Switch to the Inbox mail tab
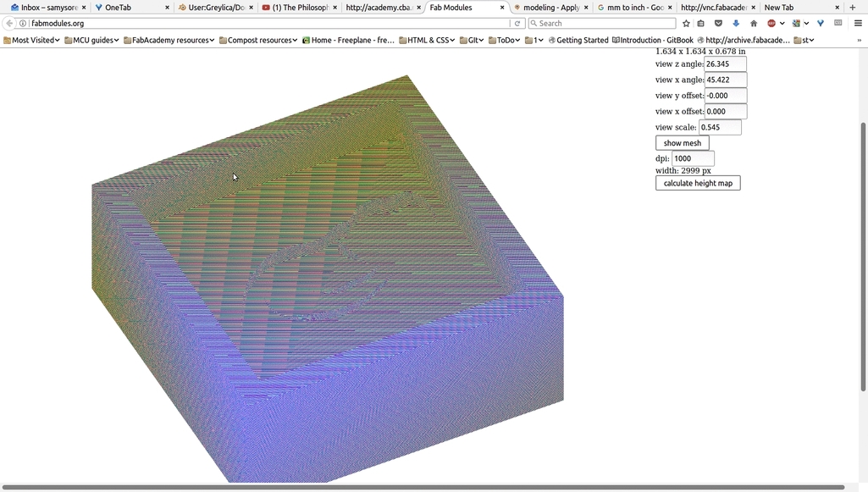Screen dimensions: 868x492 coord(48,7)
